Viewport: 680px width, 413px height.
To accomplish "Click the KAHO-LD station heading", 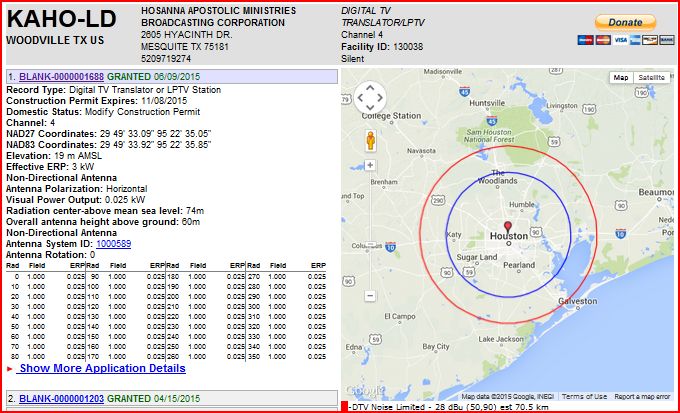I will coord(61,19).
